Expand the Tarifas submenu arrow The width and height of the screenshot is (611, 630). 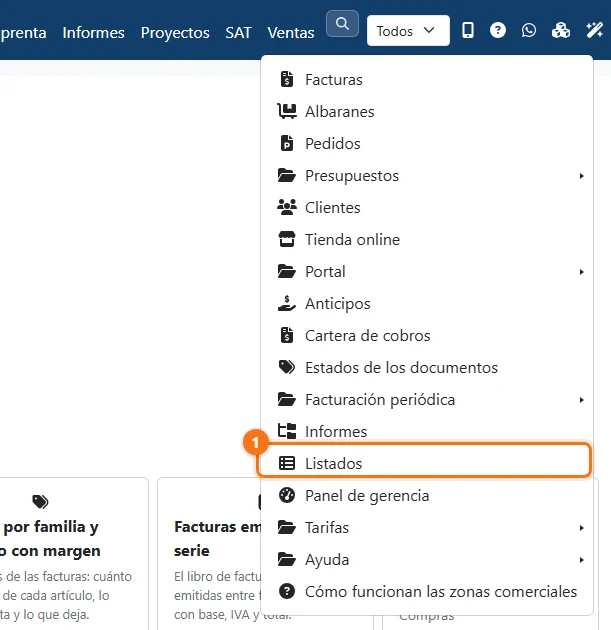pyautogui.click(x=581, y=528)
